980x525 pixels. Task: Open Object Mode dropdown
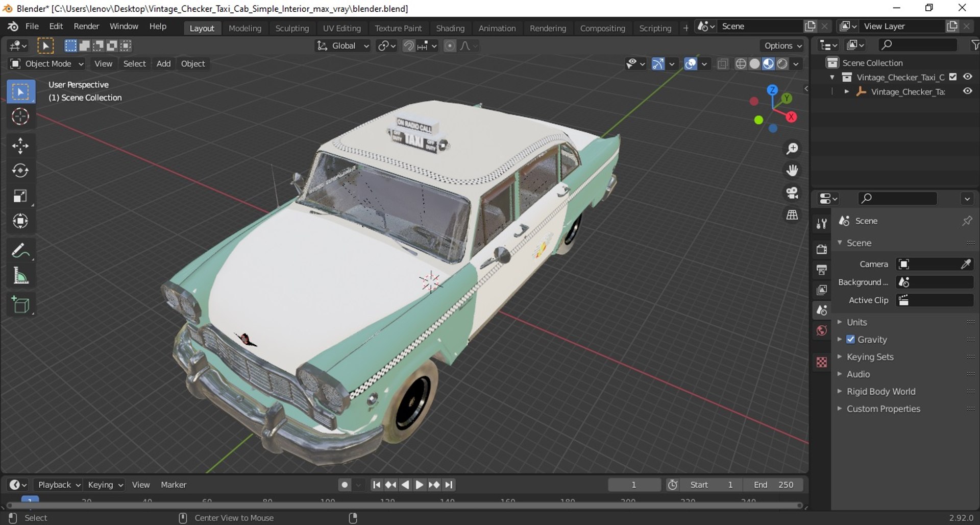tap(47, 64)
